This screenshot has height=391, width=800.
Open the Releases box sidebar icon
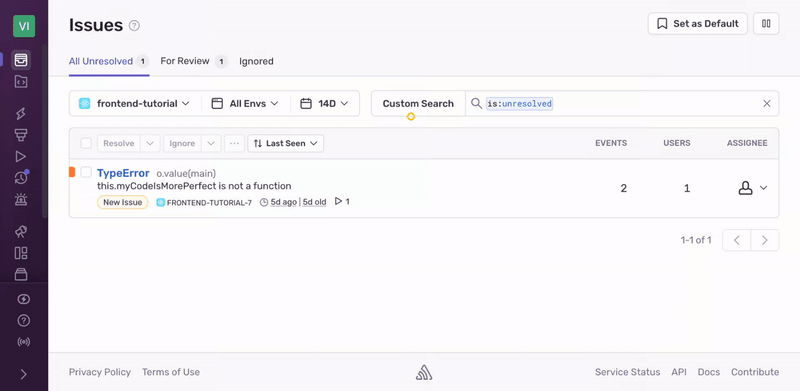21,275
